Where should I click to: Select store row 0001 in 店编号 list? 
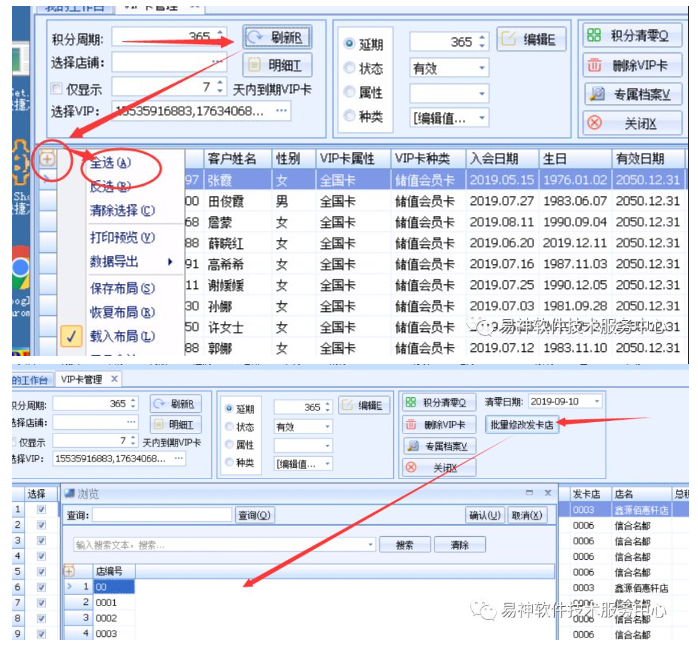click(105, 603)
